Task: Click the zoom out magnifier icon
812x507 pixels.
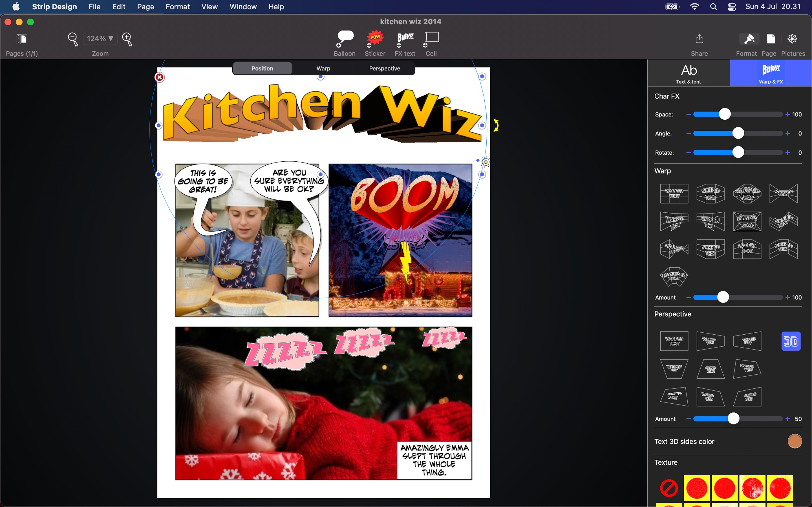Action: click(x=73, y=39)
